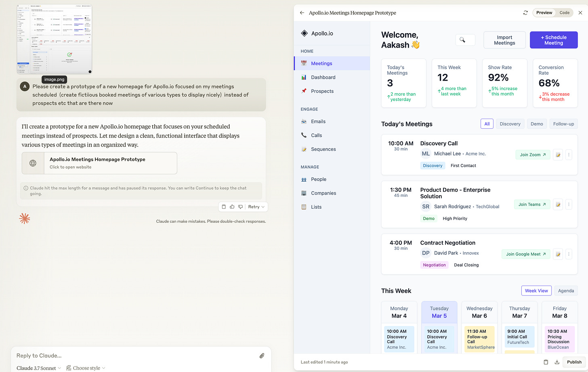The height and width of the screenshot is (372, 588).
Task: Open more options for Contract Negotiation
Action: point(569,254)
